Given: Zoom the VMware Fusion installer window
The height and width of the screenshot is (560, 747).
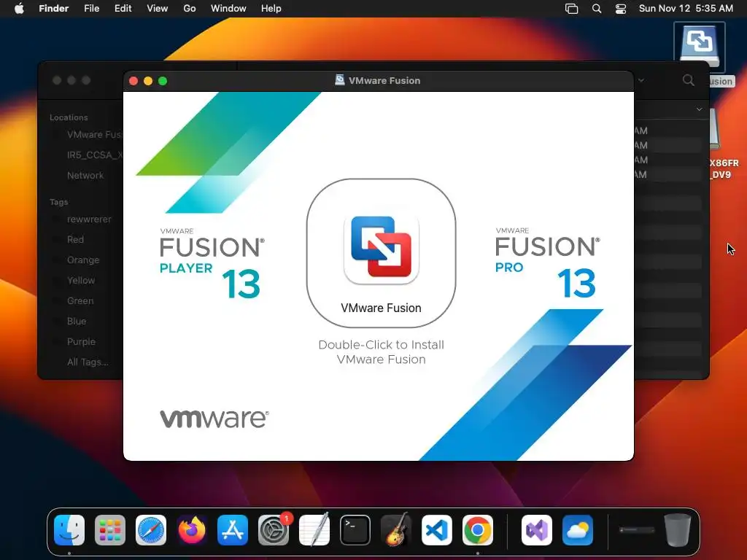Looking at the screenshot, I should point(163,81).
